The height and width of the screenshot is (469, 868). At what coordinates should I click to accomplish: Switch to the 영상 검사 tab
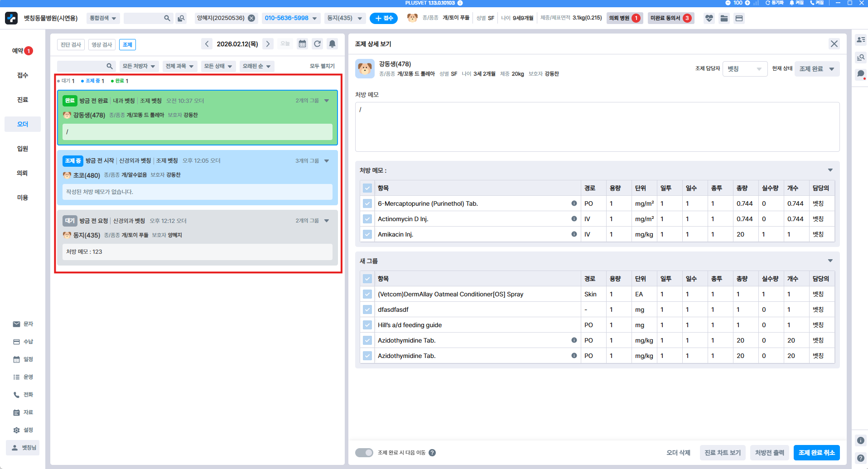101,45
